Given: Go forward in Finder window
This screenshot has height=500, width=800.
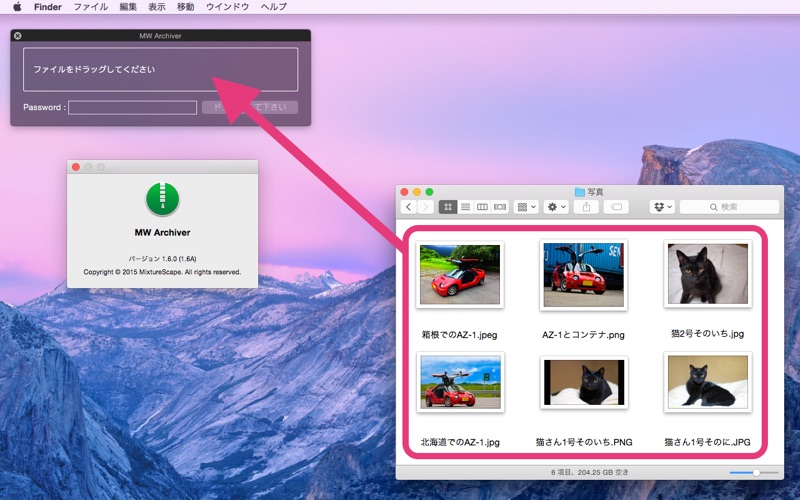Looking at the screenshot, I should 426,207.
